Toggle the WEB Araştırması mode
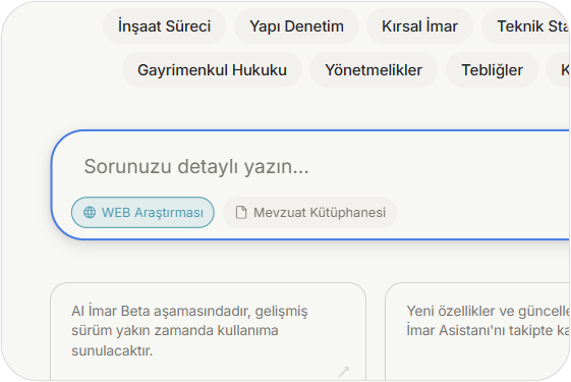 point(143,212)
